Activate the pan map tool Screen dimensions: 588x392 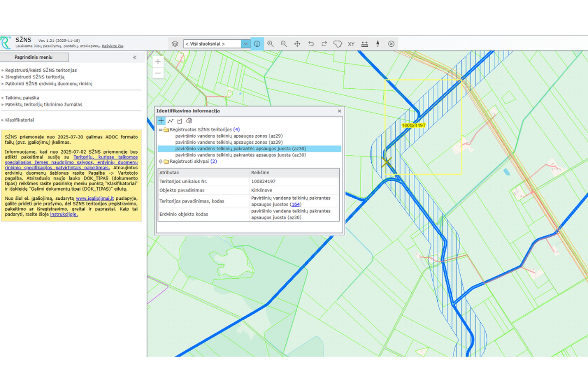click(297, 44)
